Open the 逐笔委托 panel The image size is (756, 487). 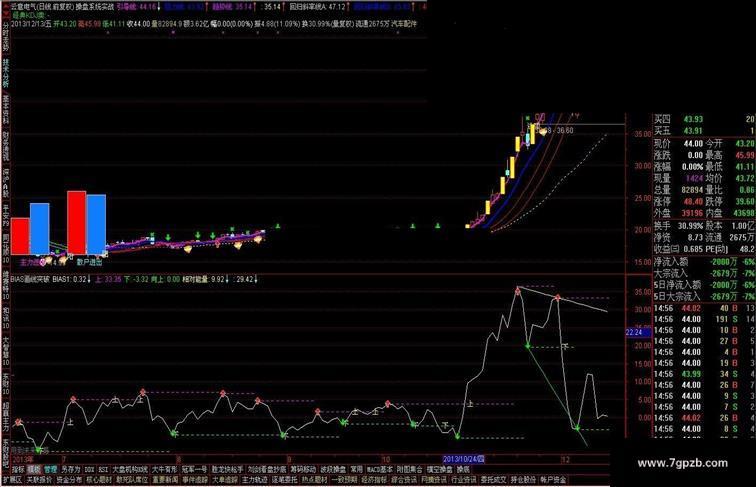[285, 480]
